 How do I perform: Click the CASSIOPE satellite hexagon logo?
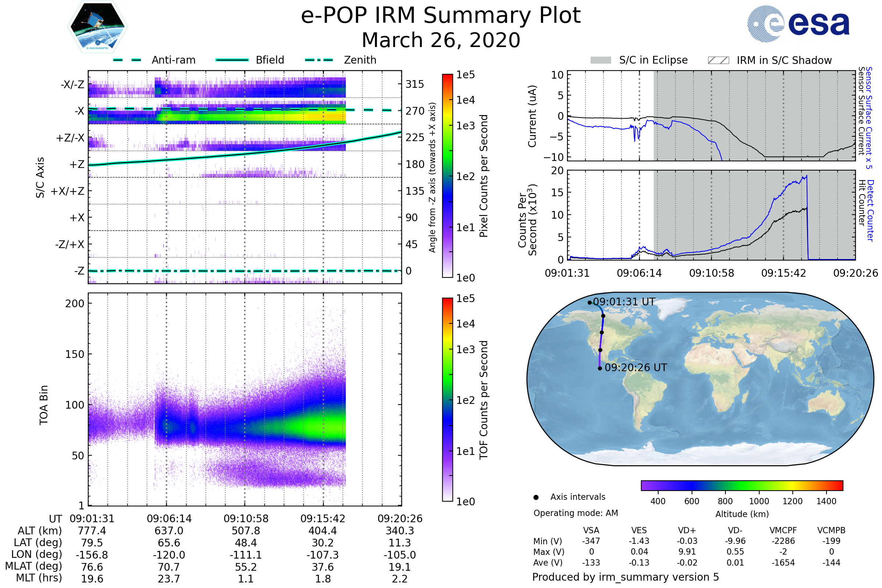[97, 27]
